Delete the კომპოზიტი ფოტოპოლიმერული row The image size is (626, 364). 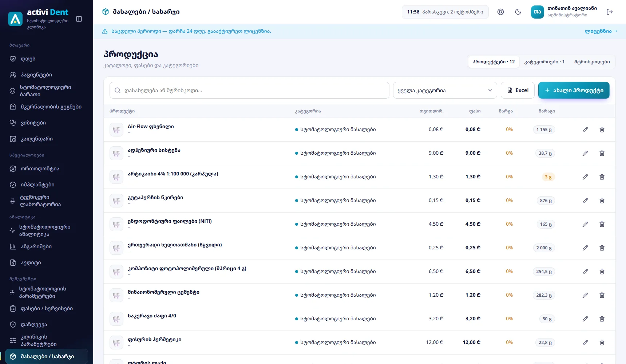pos(602,272)
